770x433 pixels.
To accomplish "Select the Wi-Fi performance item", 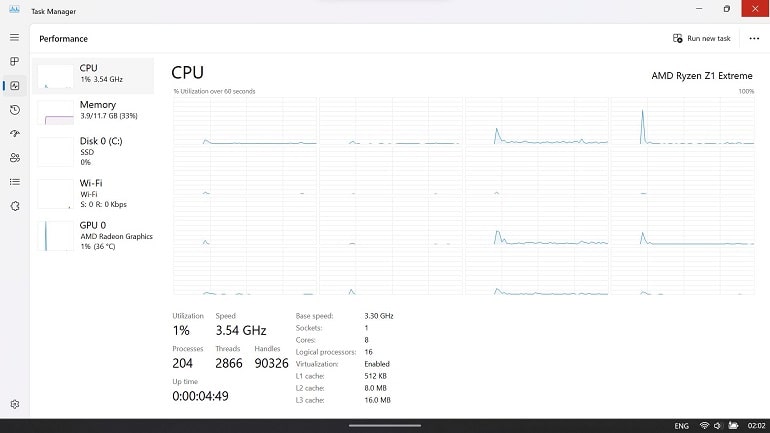I will tap(93, 193).
